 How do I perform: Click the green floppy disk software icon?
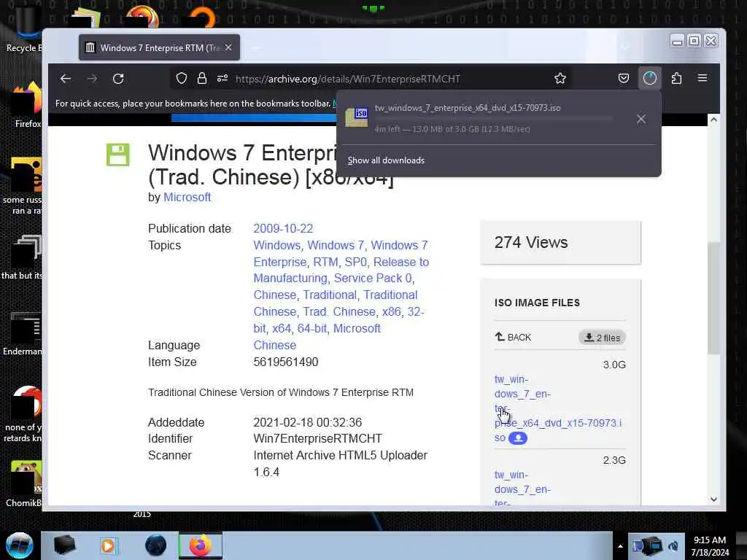pos(117,155)
